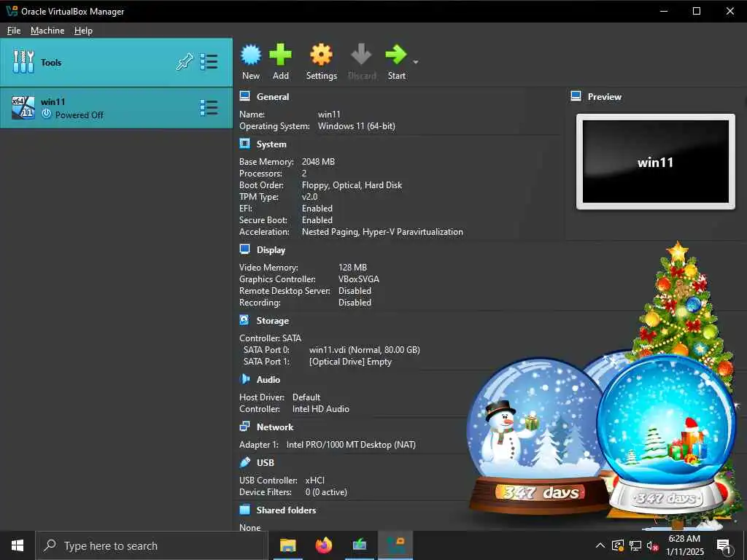Open File Explorer from the taskbar
Screen dimensions: 747x560
point(287,545)
